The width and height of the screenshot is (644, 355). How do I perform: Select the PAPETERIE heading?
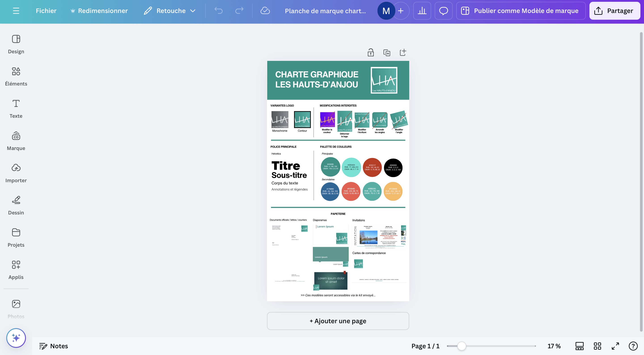tap(338, 214)
